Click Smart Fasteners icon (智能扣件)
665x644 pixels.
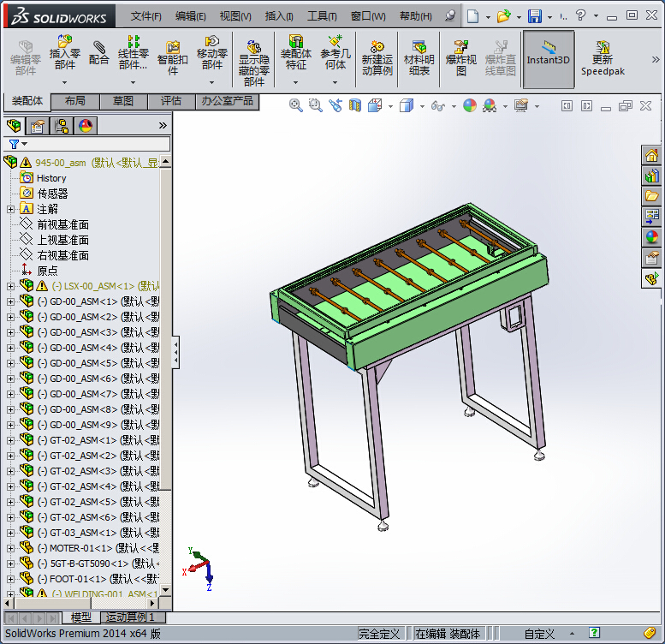(173, 58)
